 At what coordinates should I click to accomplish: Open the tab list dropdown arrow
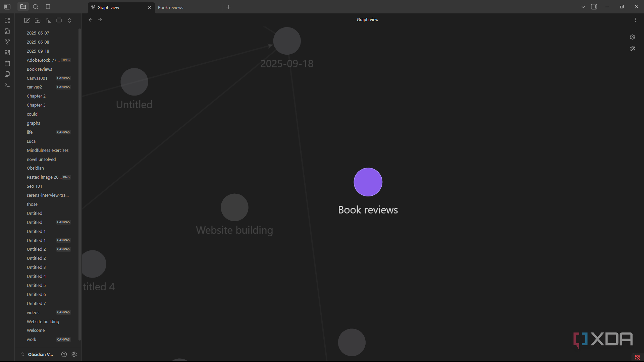point(583,7)
